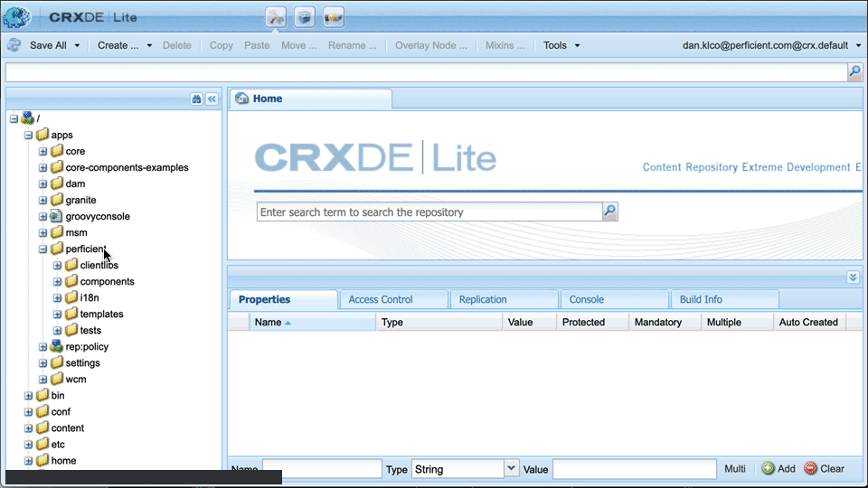Image resolution: width=868 pixels, height=488 pixels.
Task: Click the root node repository icon
Action: point(27,118)
